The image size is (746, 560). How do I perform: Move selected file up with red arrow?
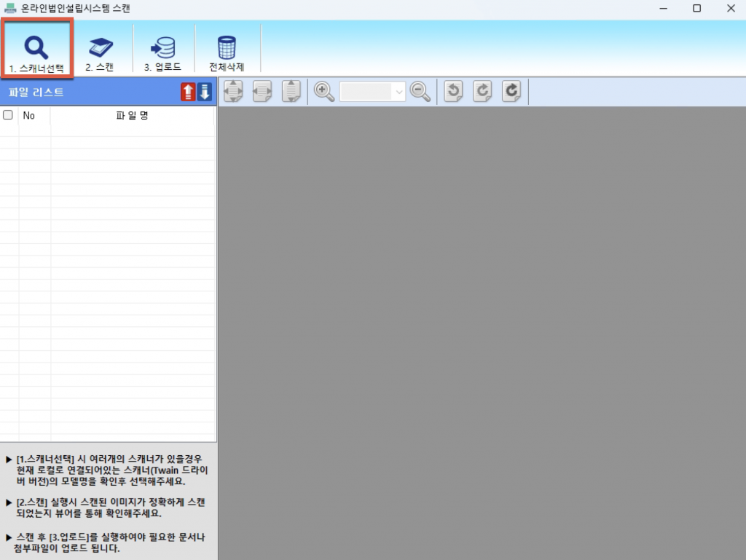[188, 92]
